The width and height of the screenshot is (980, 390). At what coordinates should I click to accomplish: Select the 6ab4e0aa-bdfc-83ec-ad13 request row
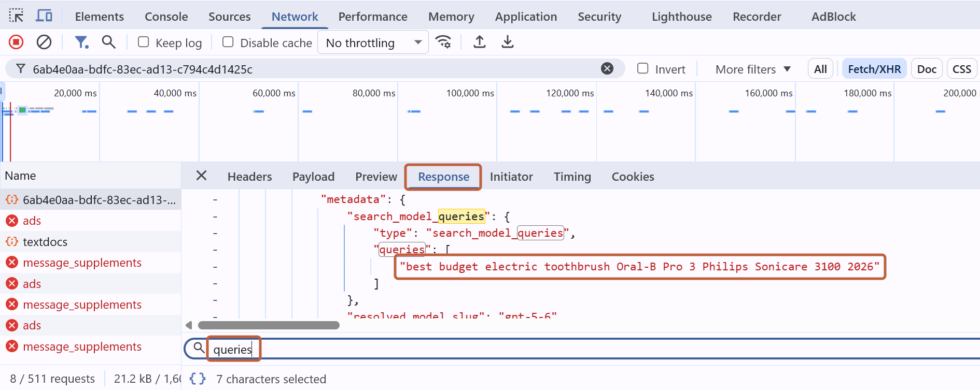point(91,199)
